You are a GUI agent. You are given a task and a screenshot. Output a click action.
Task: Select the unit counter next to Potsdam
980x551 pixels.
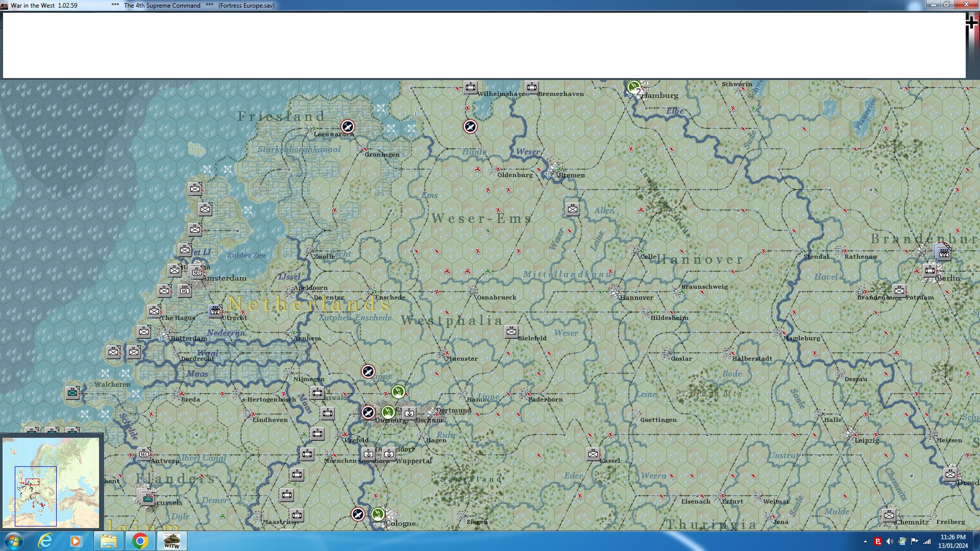[x=899, y=291]
